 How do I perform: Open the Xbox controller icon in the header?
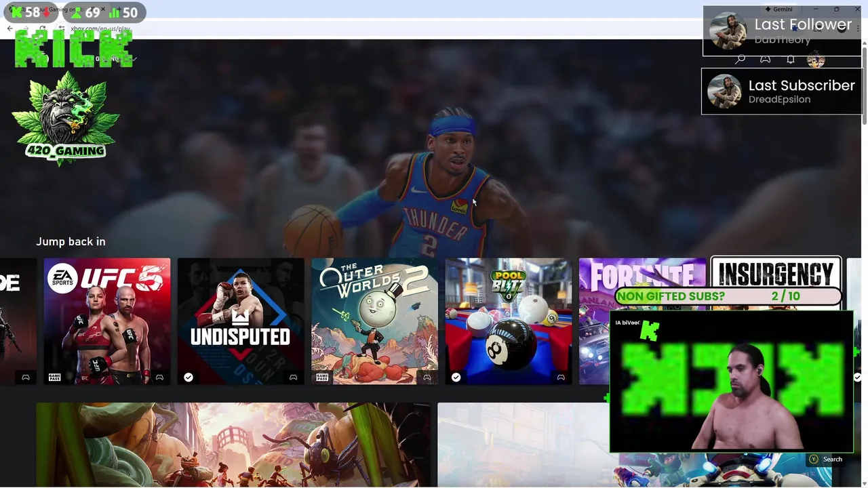pos(765,60)
